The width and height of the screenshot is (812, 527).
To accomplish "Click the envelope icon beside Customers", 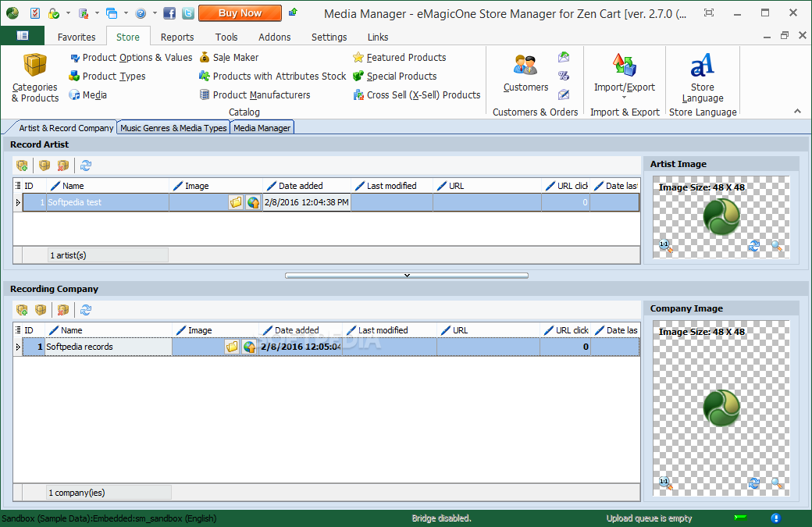I will click(564, 58).
